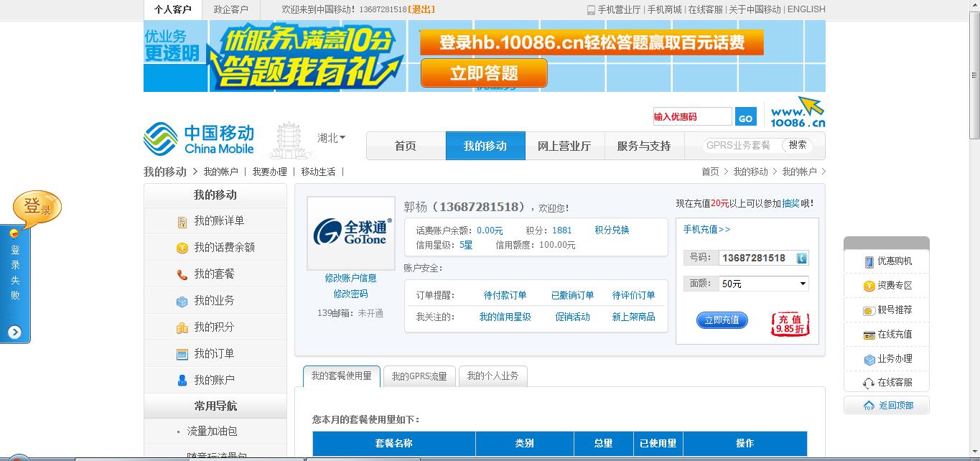Click the bill icon beside 我的账详单
Image resolution: width=980 pixels, height=461 pixels.
click(x=182, y=222)
